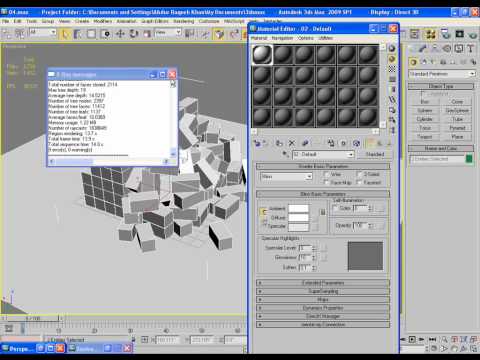Toggle Show Map in Viewport icon
The width and height of the screenshot is (480, 360).
click(x=356, y=143)
